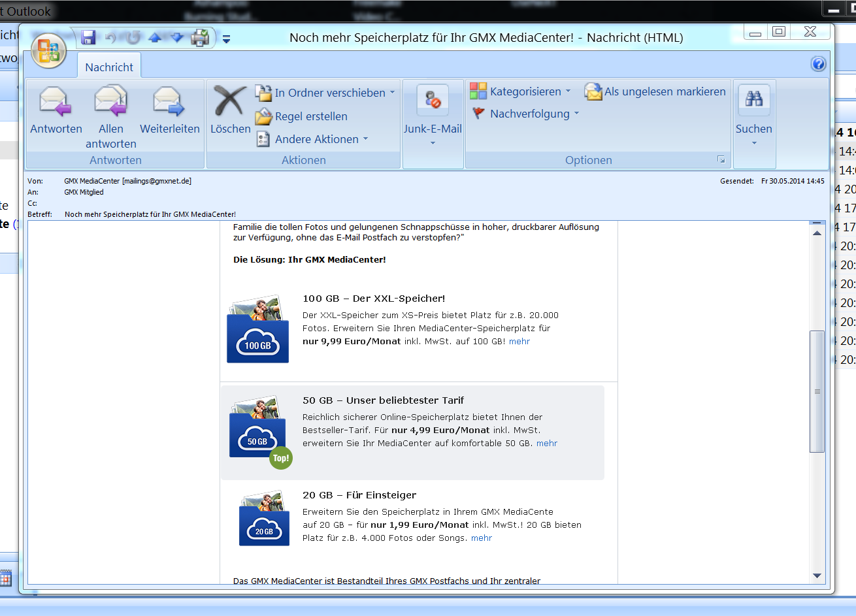The image size is (856, 616).
Task: Save the message with the floppy icon
Action: coord(88,38)
